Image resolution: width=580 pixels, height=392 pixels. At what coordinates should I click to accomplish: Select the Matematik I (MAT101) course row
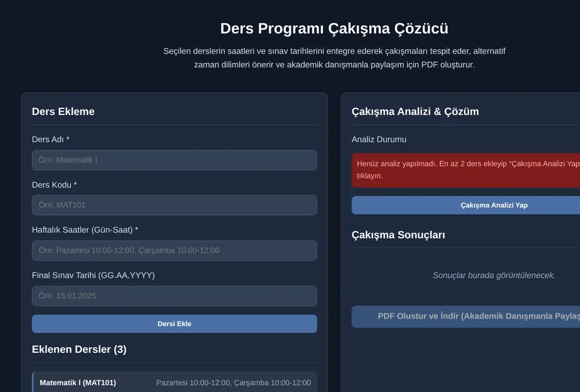point(174,382)
